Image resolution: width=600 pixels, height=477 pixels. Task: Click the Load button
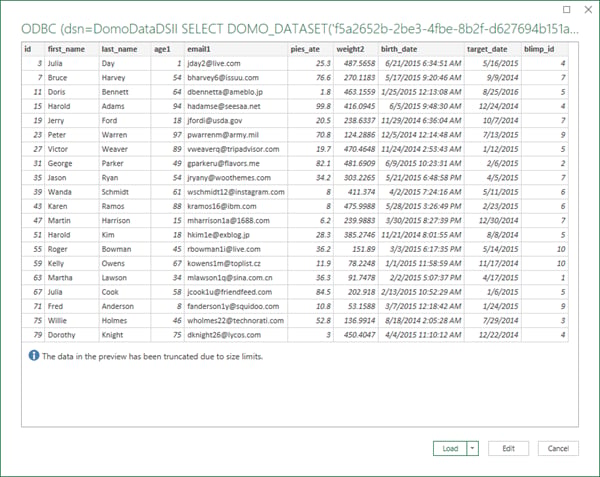coord(450,448)
